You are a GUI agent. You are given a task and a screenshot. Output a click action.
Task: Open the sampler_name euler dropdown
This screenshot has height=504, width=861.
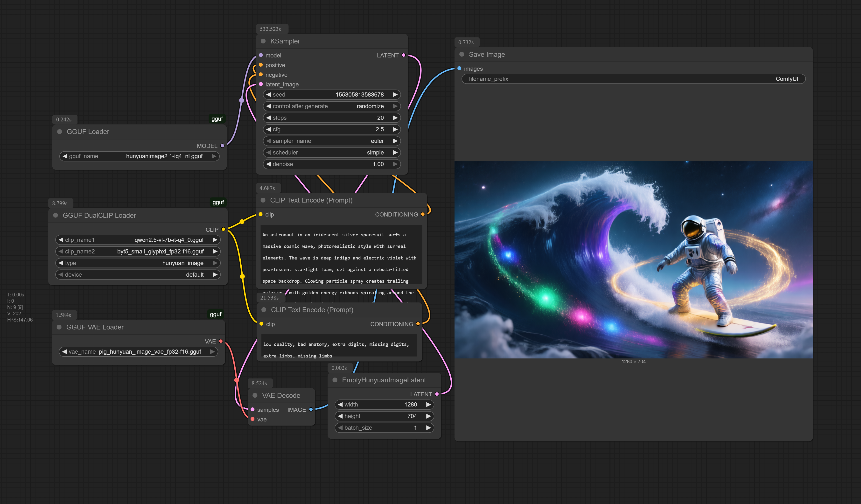(x=331, y=141)
